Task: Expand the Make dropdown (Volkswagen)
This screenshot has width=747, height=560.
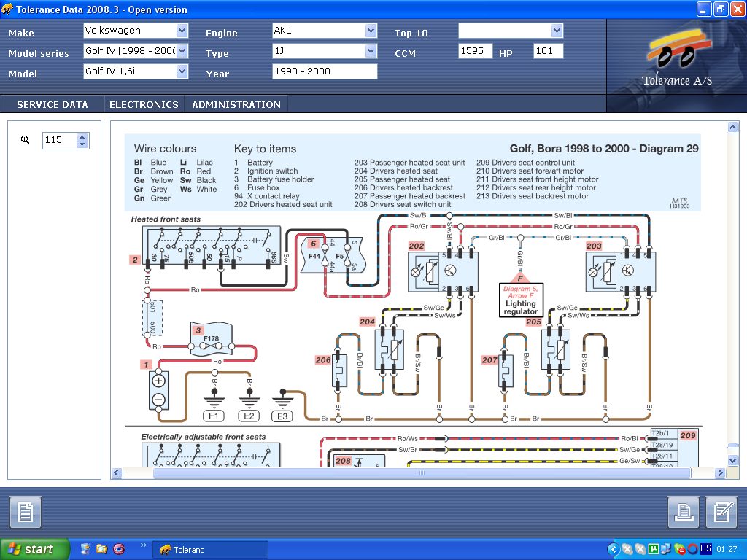Action: (182, 31)
